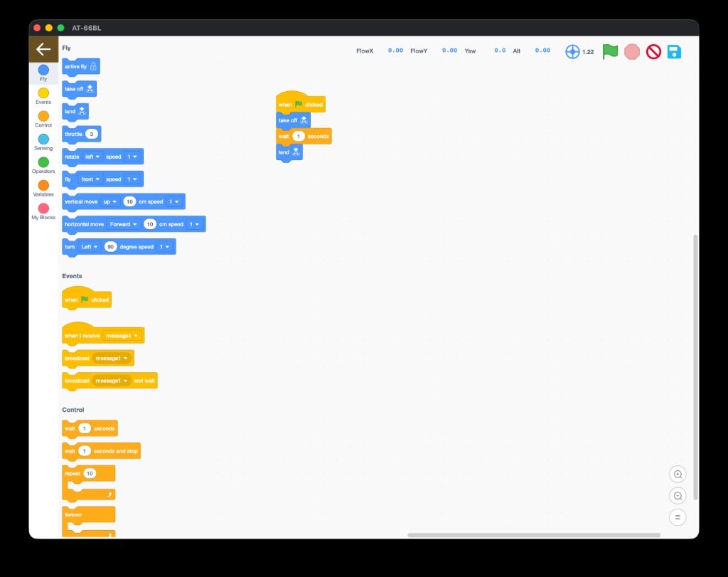Select the Sensing category circle
Image resolution: width=728 pixels, height=577 pixels.
[43, 139]
